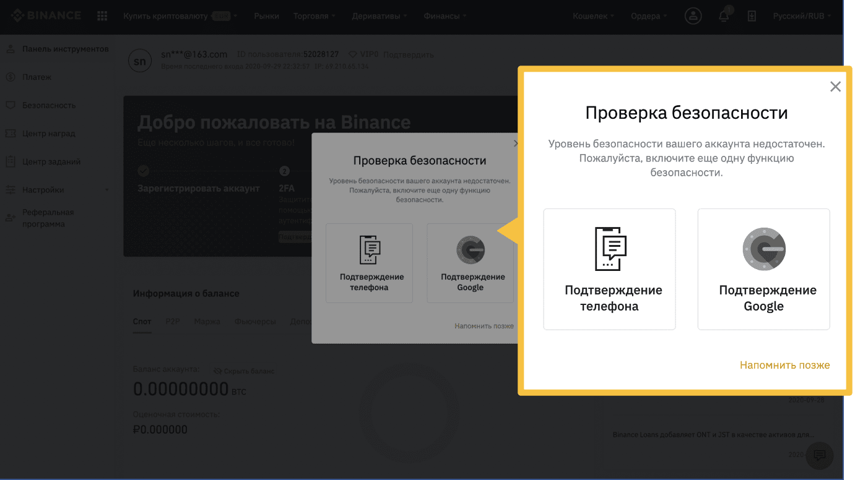
Task: Switch to the Маржа balance tab
Action: (x=207, y=322)
